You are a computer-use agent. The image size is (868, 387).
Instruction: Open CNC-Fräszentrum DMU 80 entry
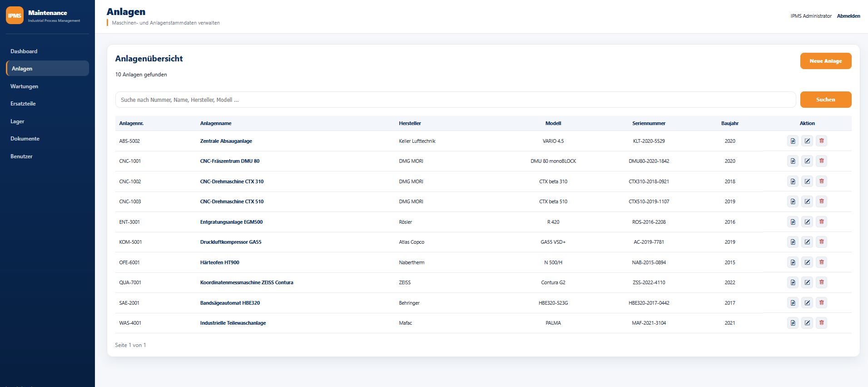pyautogui.click(x=230, y=161)
